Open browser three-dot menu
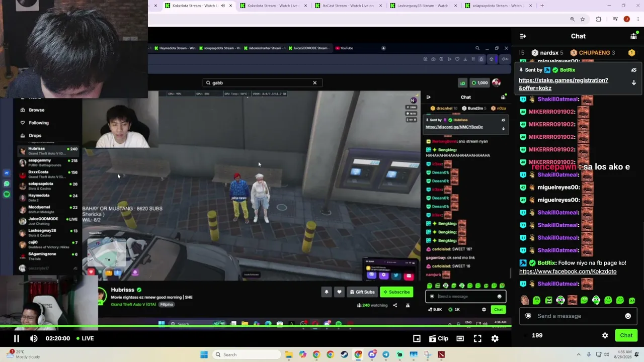 [637, 19]
